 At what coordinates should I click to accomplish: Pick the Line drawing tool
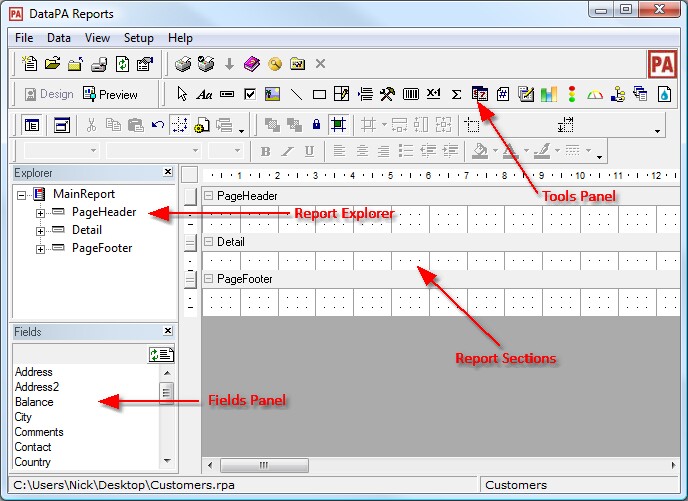pos(297,94)
